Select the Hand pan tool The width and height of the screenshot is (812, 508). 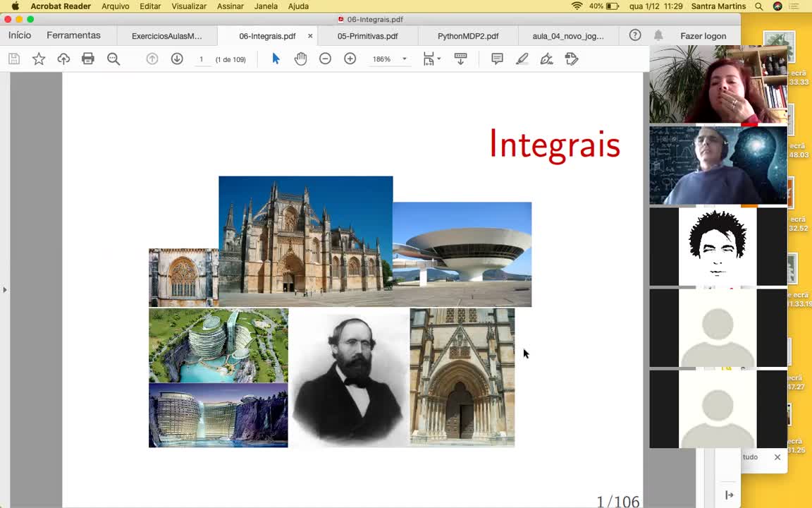[301, 59]
